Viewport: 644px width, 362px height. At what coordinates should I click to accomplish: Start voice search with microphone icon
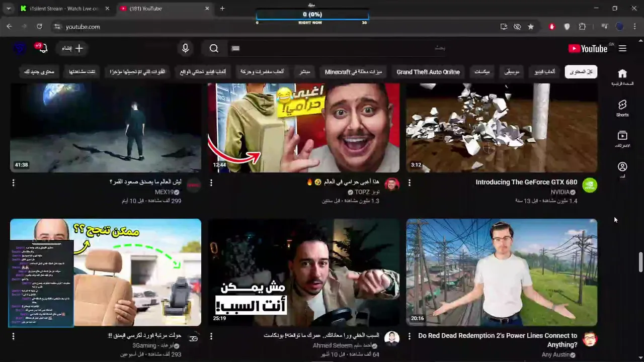pyautogui.click(x=185, y=48)
